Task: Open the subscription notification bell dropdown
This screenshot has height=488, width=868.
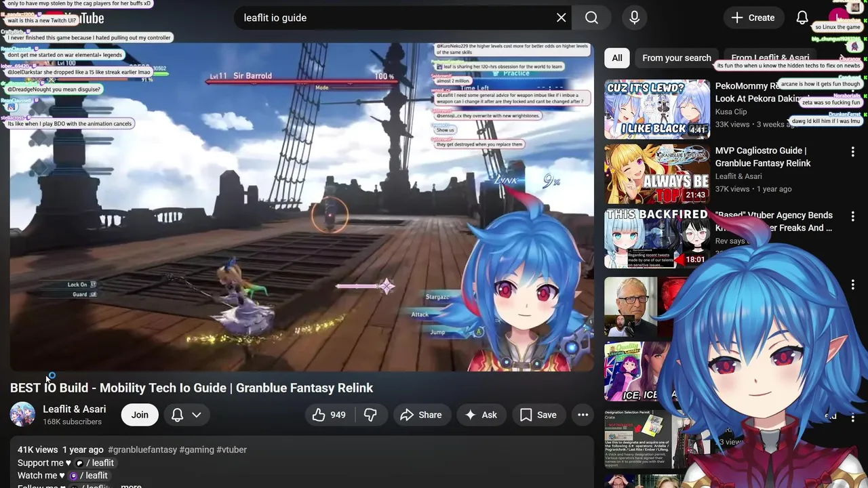Action: click(186, 415)
